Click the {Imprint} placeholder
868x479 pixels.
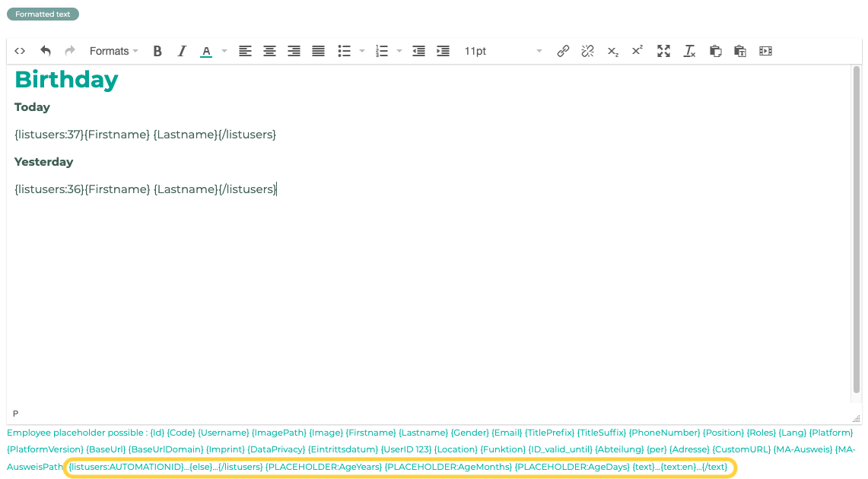[x=226, y=449]
